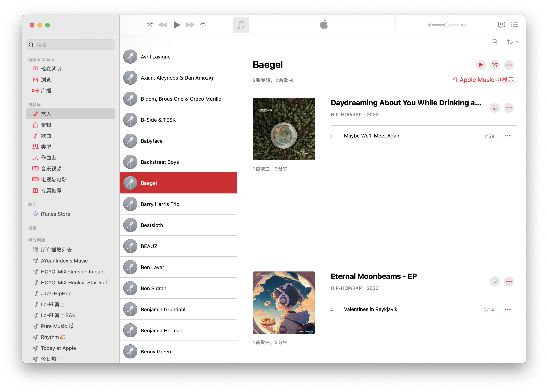Click the magnifier filter icon above artist
Image resolution: width=548 pixels, height=392 pixels.
495,42
